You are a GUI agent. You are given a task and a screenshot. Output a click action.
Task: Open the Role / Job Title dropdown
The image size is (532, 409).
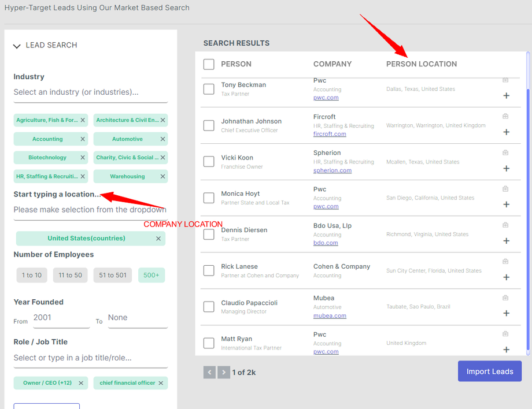pyautogui.click(x=90, y=358)
